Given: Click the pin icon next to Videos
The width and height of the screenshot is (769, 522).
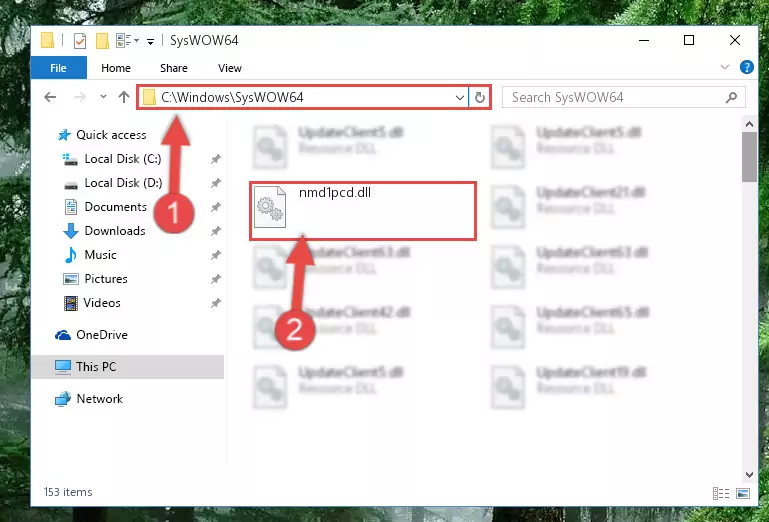Looking at the screenshot, I should 215,303.
